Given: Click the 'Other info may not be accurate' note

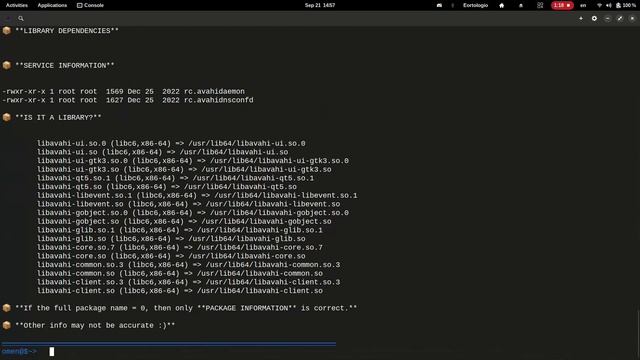Looking at the screenshot, I should pos(95,325).
